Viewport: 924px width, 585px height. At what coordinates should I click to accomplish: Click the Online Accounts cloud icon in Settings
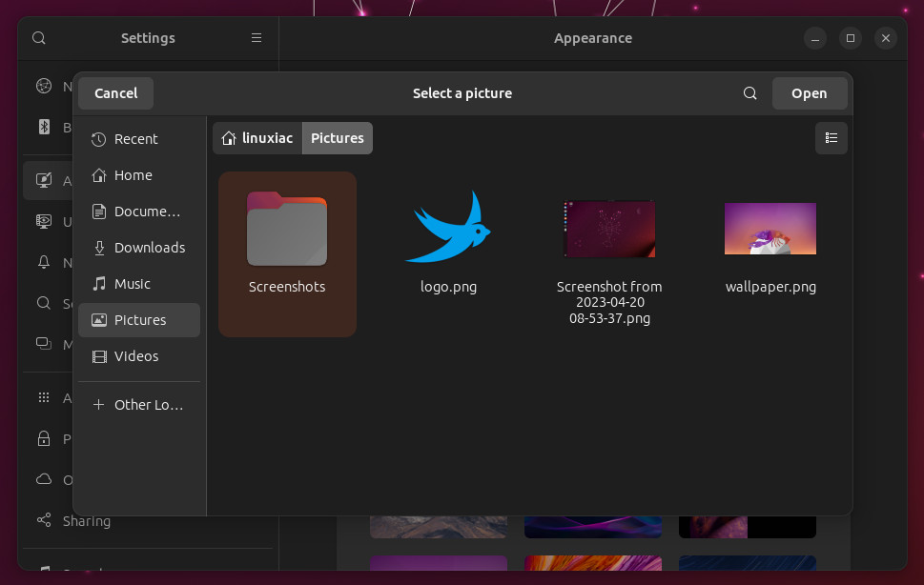(44, 479)
